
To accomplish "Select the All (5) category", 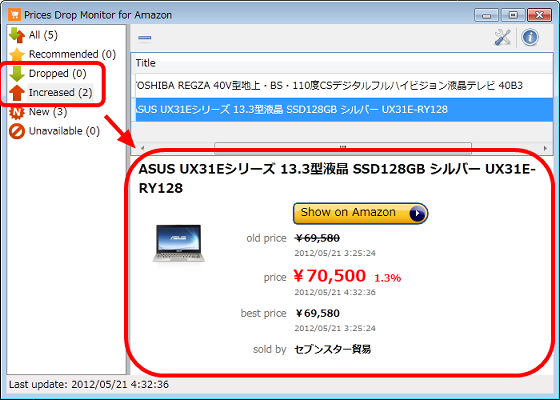I will pos(43,35).
